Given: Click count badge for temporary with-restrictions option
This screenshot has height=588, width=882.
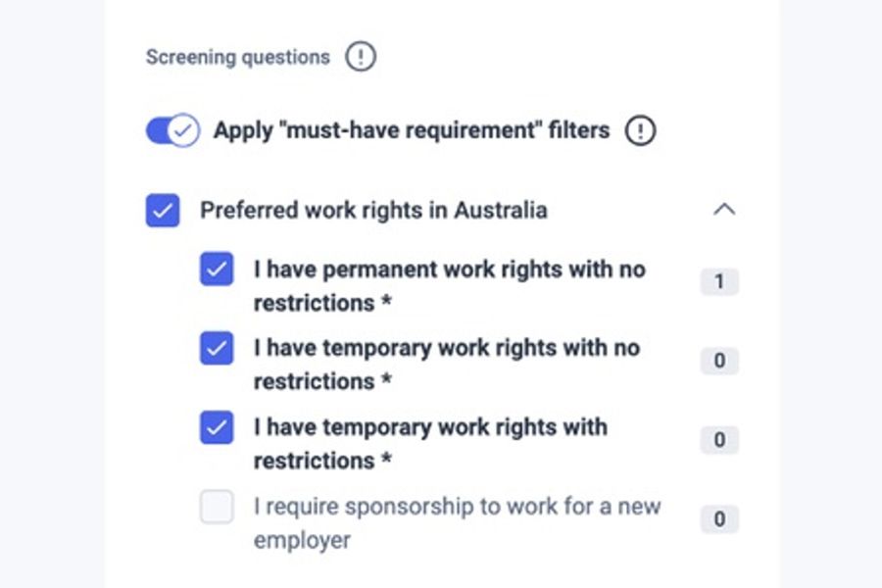Looking at the screenshot, I should (719, 441).
